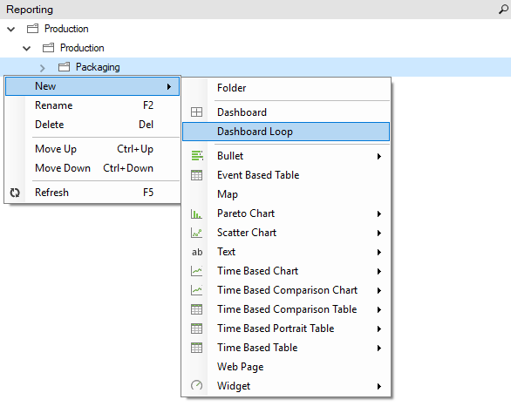511x420 pixels.
Task: Open the Widget submenu arrow
Action: 379,386
